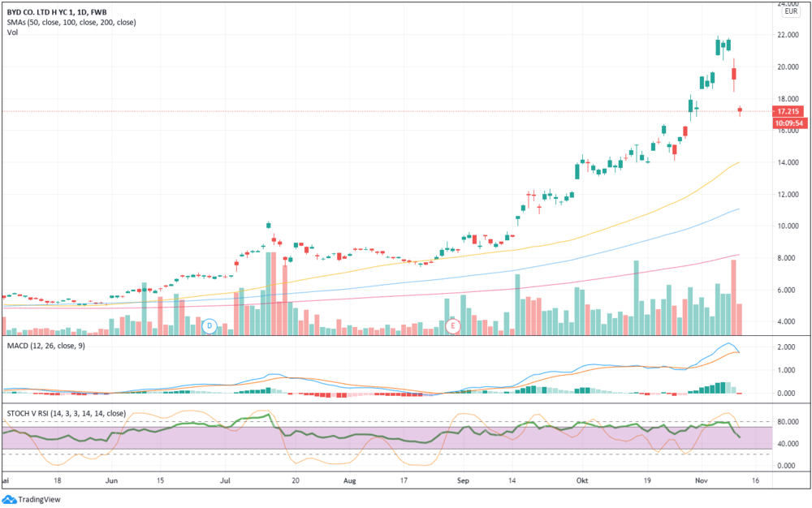Click the EUR currency label
The width and height of the screenshot is (812, 508).
pyautogui.click(x=791, y=11)
